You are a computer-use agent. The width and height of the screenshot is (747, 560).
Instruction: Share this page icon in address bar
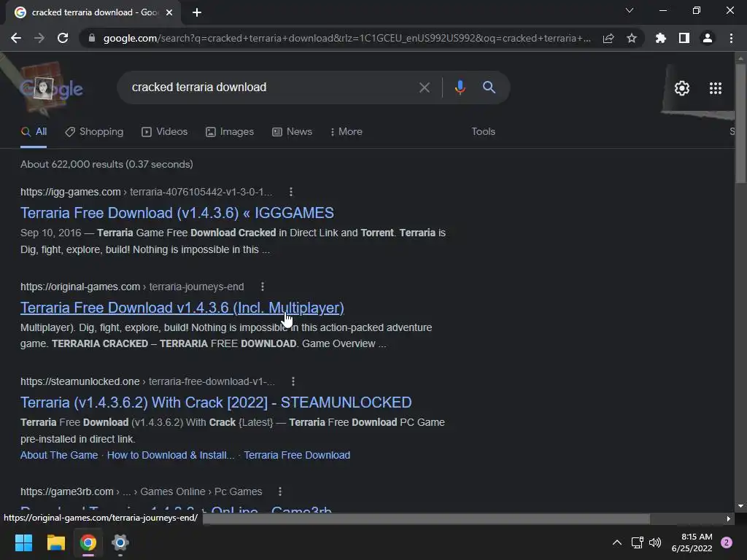[608, 39]
